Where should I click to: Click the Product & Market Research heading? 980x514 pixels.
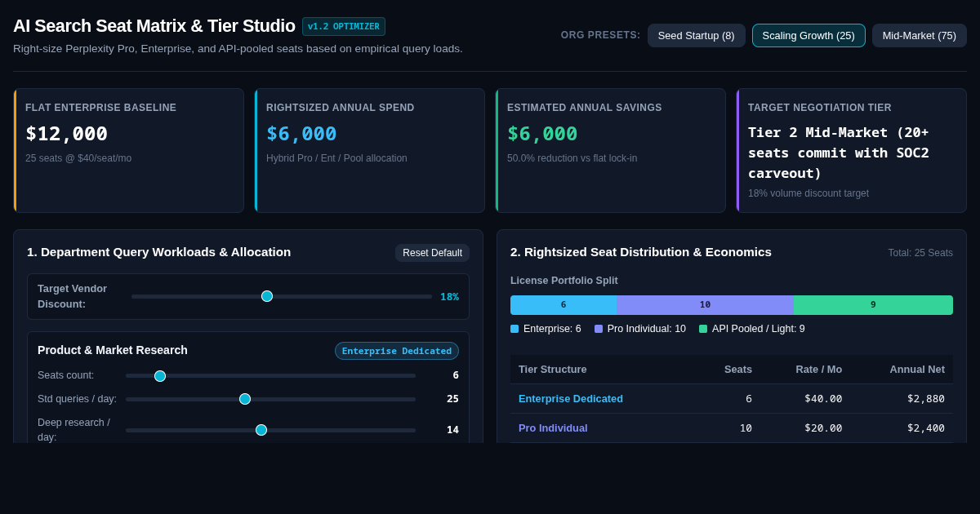113,350
